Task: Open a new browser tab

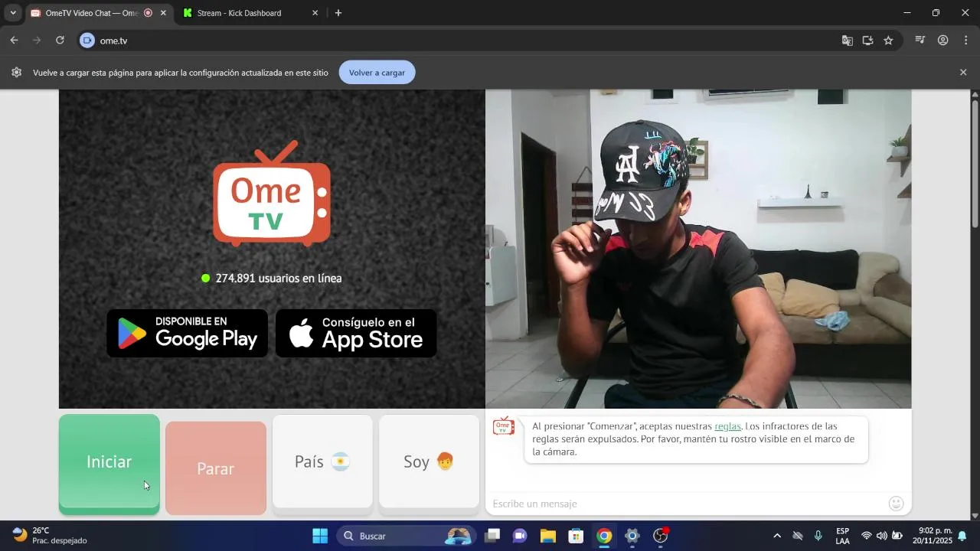Action: tap(338, 13)
